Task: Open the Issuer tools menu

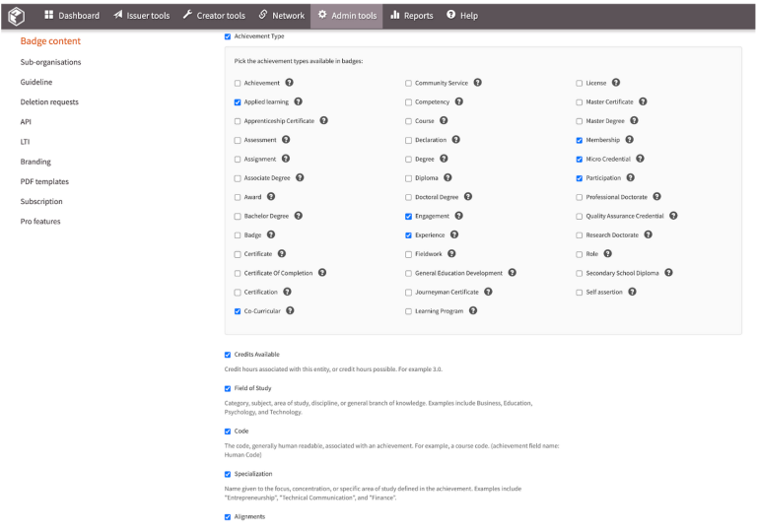Action: coord(142,16)
